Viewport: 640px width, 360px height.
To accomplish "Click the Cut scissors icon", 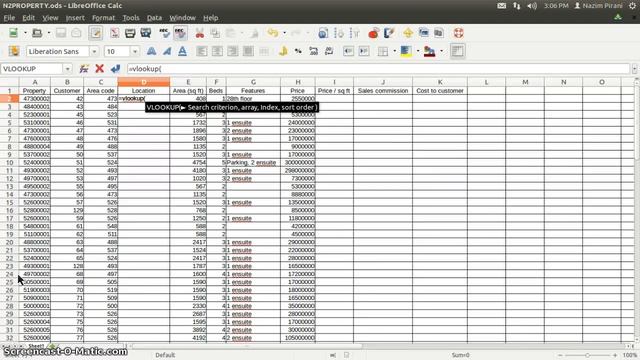I will point(200,33).
